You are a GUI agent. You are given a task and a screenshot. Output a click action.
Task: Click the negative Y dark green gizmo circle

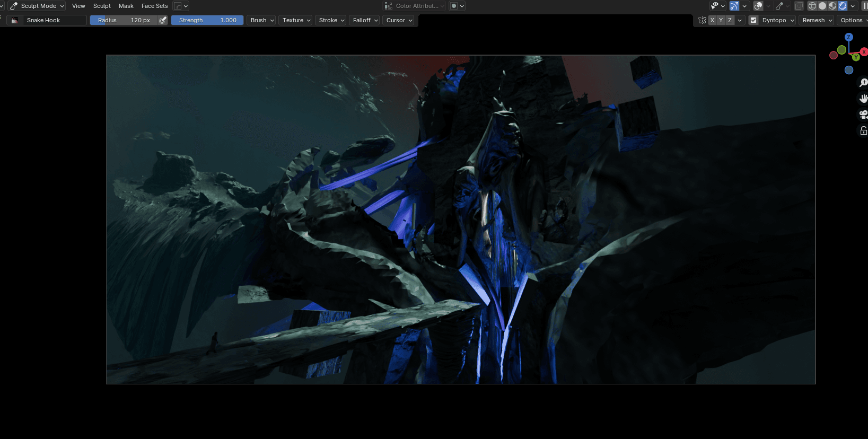point(842,50)
